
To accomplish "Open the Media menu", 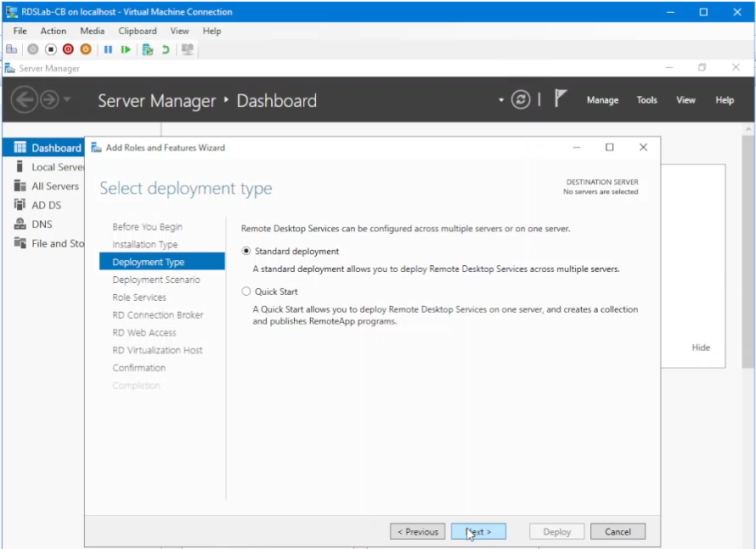I will click(92, 31).
